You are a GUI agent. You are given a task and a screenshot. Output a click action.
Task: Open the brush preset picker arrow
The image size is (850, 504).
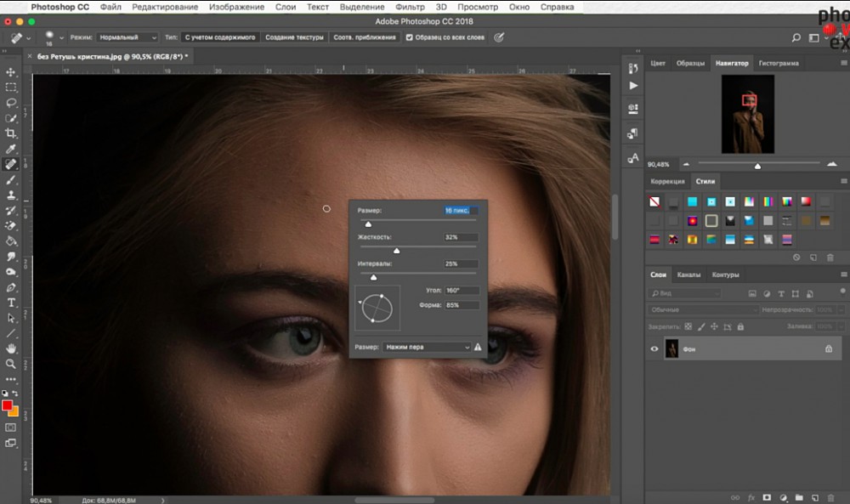[61, 38]
